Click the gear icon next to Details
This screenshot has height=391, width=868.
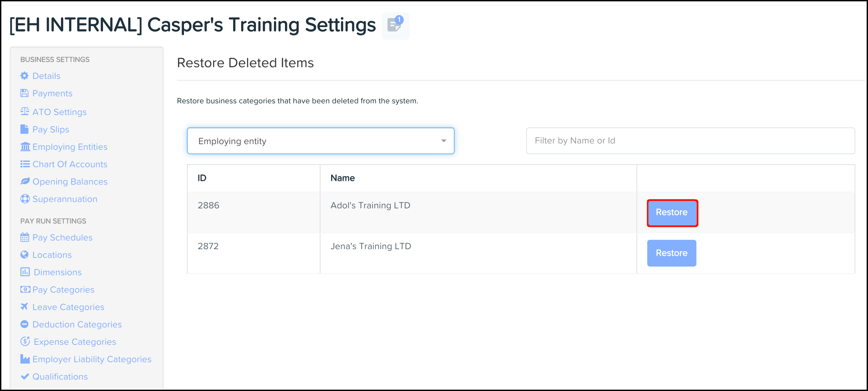coord(24,76)
